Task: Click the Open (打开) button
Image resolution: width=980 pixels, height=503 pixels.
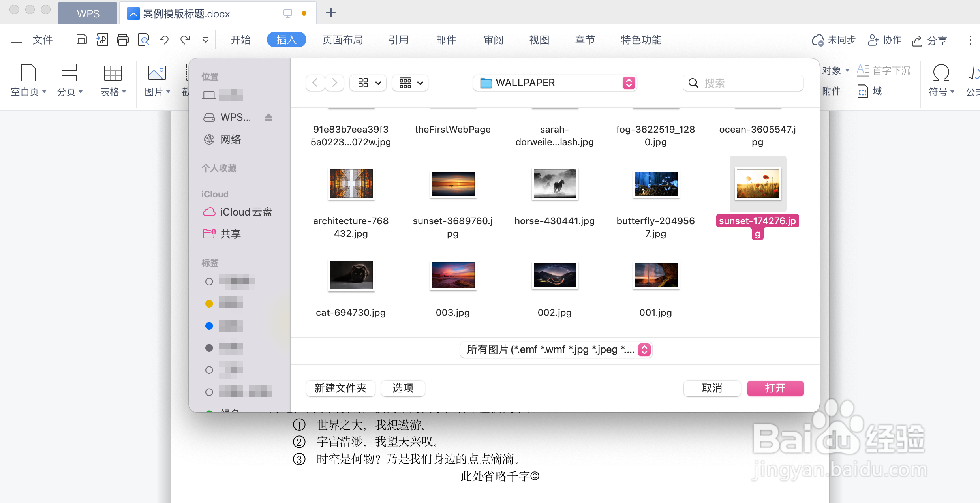Action: 775,388
